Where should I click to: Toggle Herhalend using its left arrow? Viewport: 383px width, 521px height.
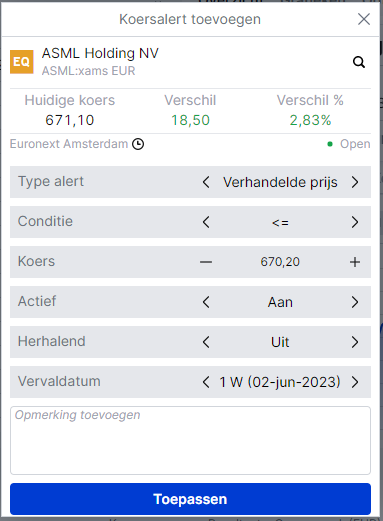pos(206,342)
